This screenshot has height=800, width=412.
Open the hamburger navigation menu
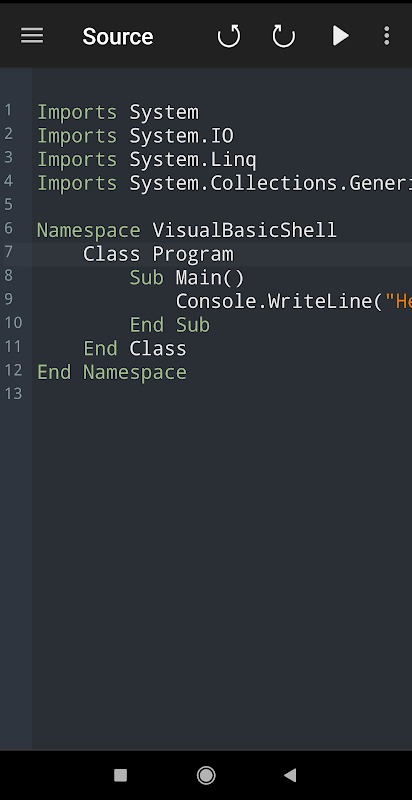[32, 36]
